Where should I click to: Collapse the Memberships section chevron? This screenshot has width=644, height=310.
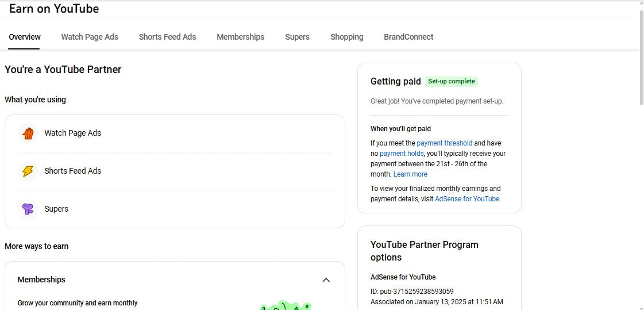(326, 280)
